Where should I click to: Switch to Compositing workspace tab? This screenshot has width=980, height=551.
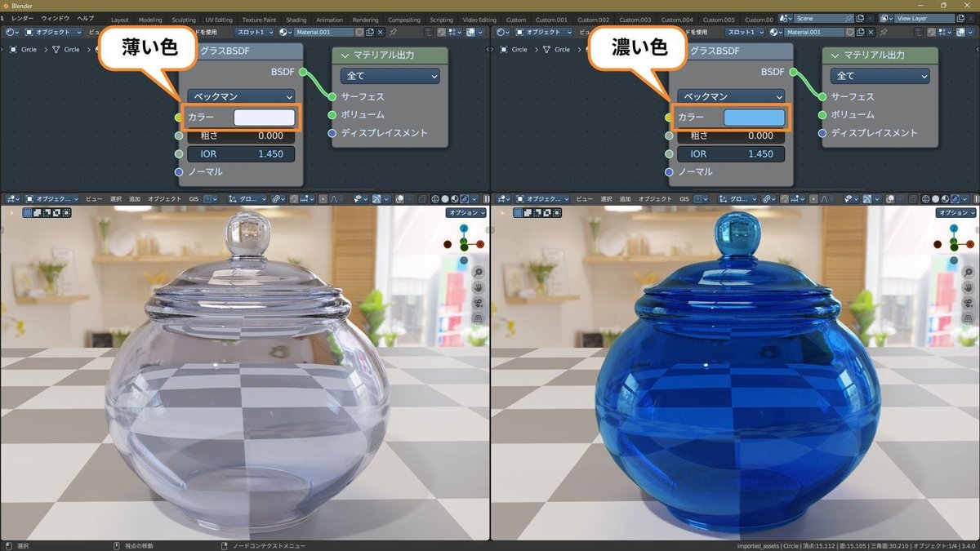click(403, 20)
